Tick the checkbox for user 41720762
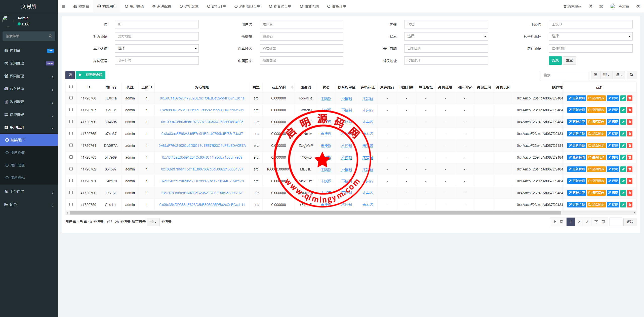The height and width of the screenshot is (317, 644). [71, 169]
